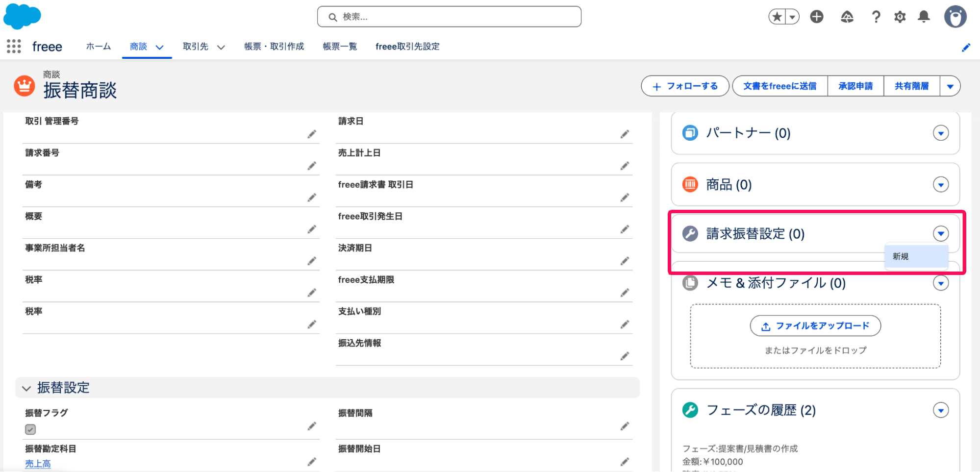The image size is (980, 472).
Task: Click the パートナー related list icon
Action: (690, 133)
